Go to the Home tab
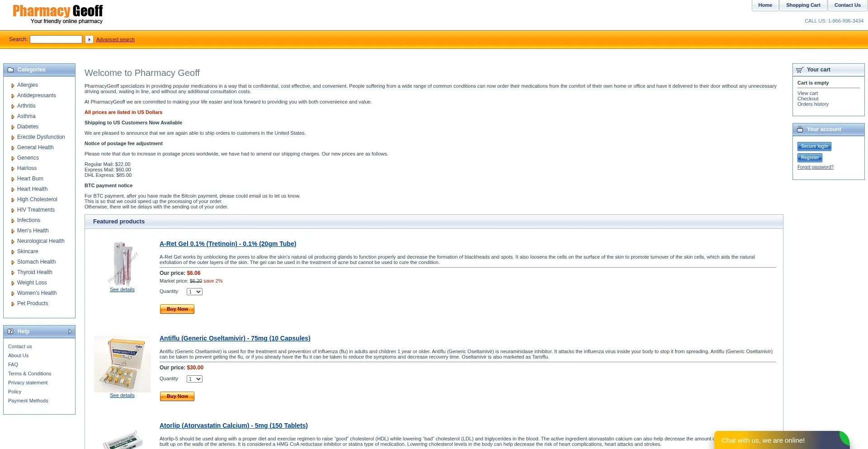 click(765, 5)
